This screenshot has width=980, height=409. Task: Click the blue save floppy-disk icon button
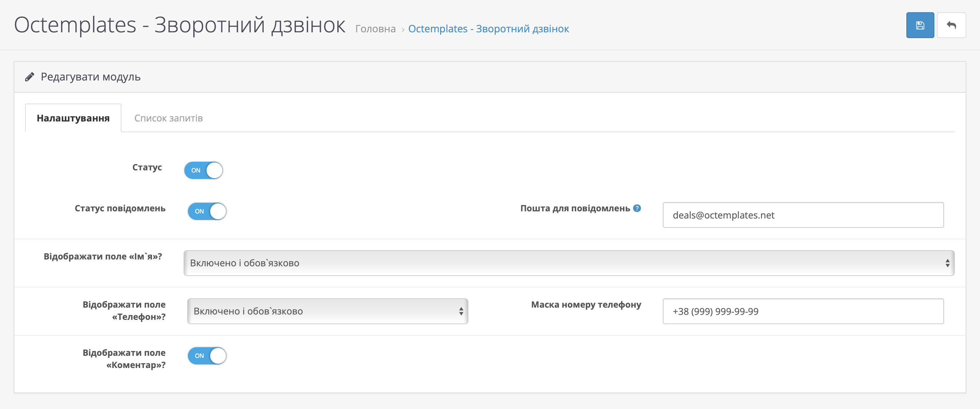pos(920,25)
